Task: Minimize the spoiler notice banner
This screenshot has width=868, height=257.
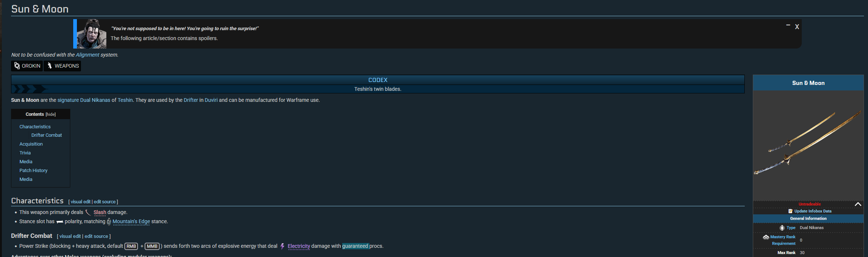Action: pyautogui.click(x=788, y=25)
